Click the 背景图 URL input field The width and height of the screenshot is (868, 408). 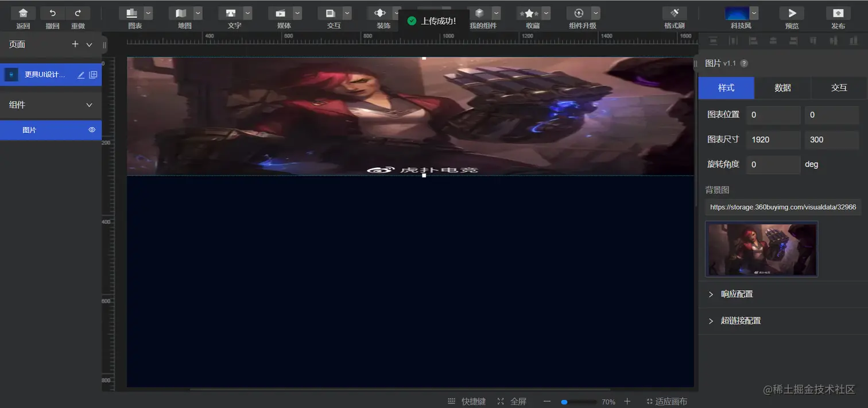pos(783,207)
